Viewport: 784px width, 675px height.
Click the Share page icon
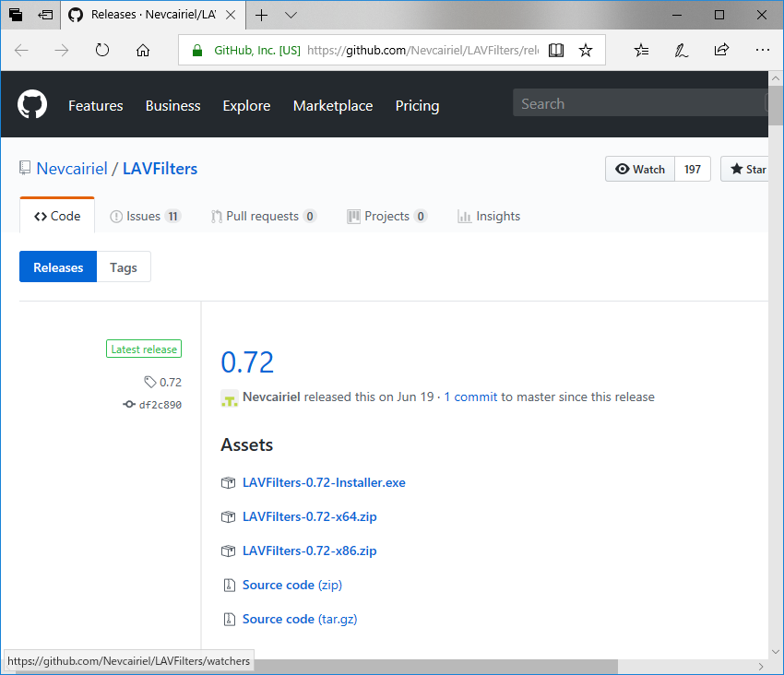tap(721, 50)
